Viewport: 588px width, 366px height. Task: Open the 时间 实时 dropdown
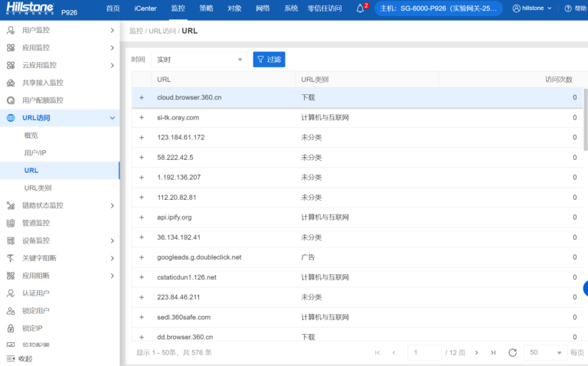200,60
